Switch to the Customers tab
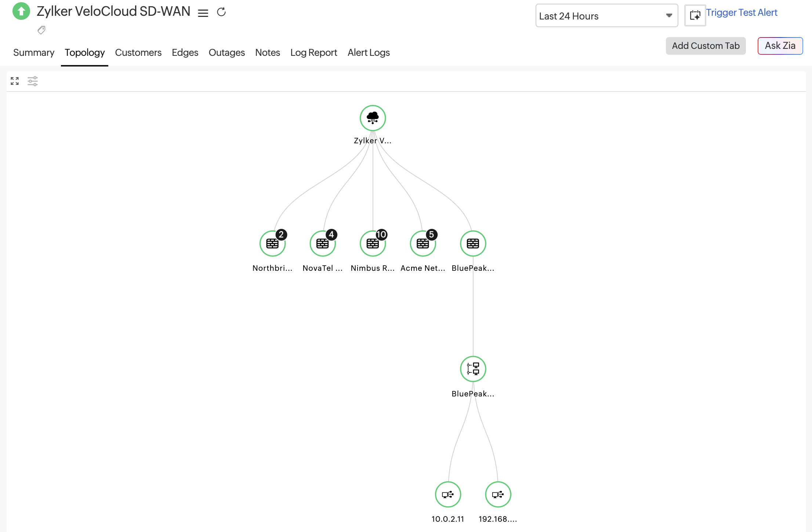Image resolution: width=812 pixels, height=532 pixels. tap(138, 53)
